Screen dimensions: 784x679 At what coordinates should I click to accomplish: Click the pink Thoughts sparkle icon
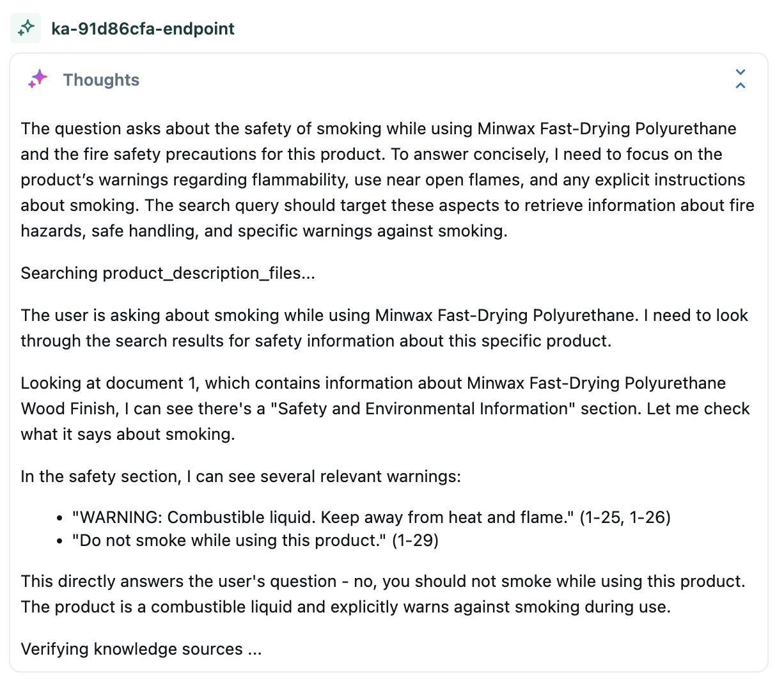(38, 79)
